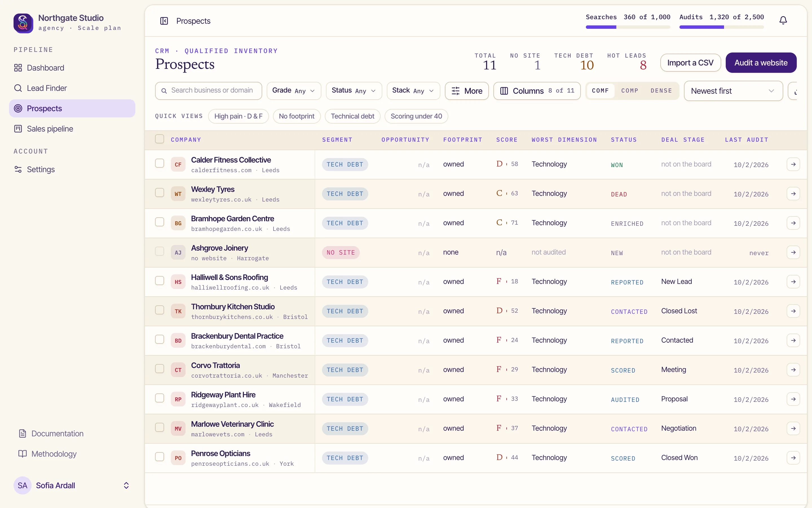
Task: Apply the No footprint quick view
Action: (x=296, y=116)
